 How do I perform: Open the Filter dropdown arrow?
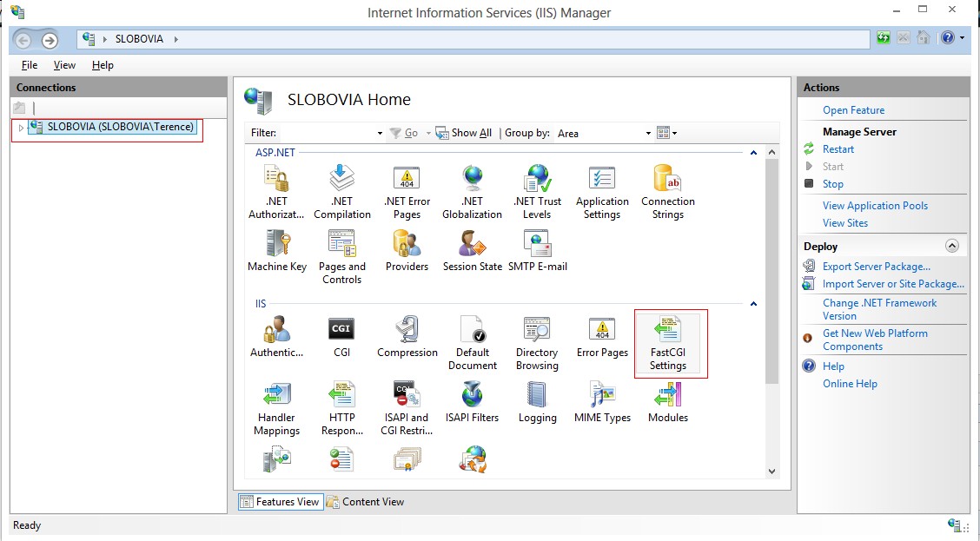(x=380, y=133)
